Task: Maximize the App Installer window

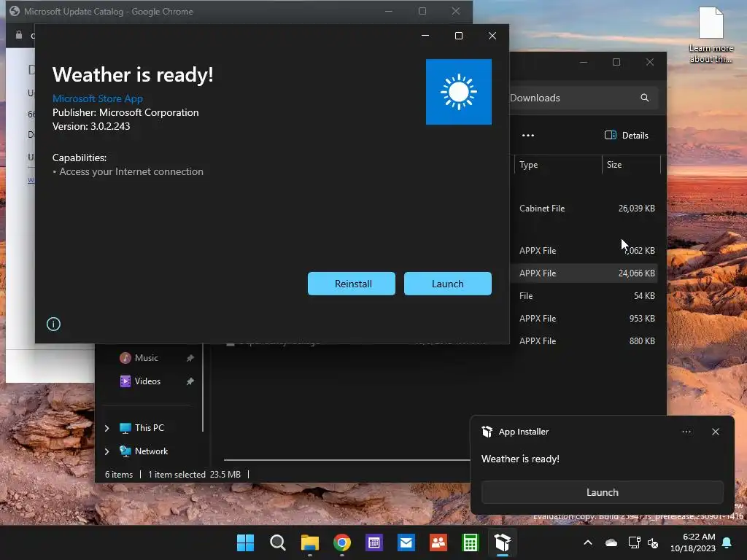Action: click(459, 36)
